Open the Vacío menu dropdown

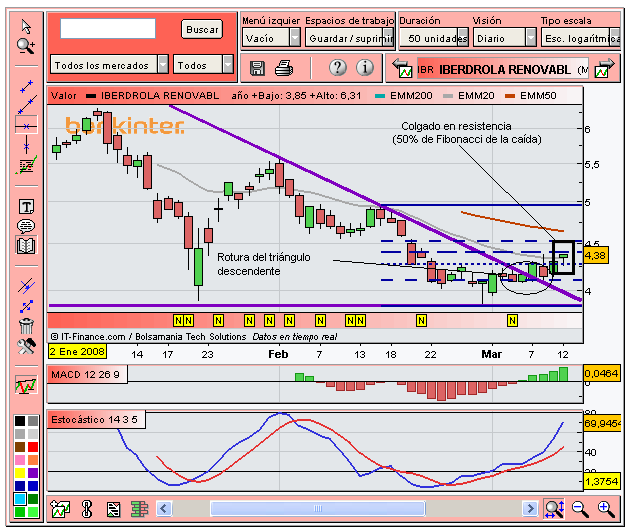(271, 38)
